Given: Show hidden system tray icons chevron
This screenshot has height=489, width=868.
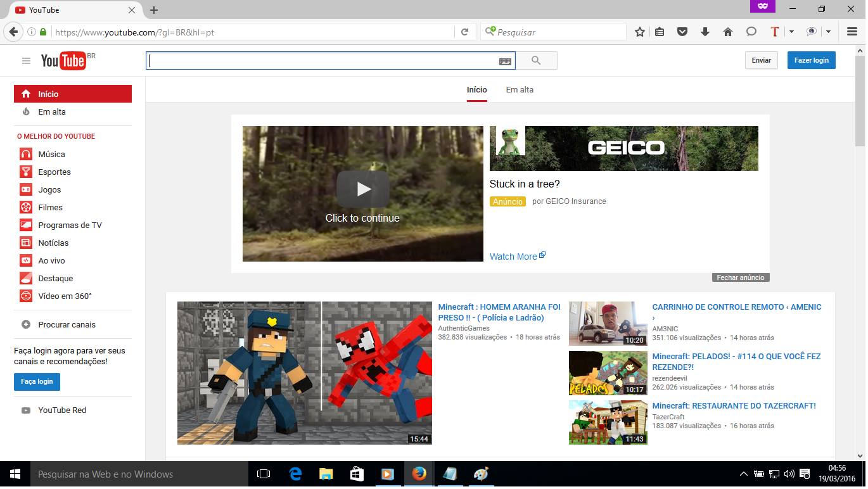Looking at the screenshot, I should [744, 474].
